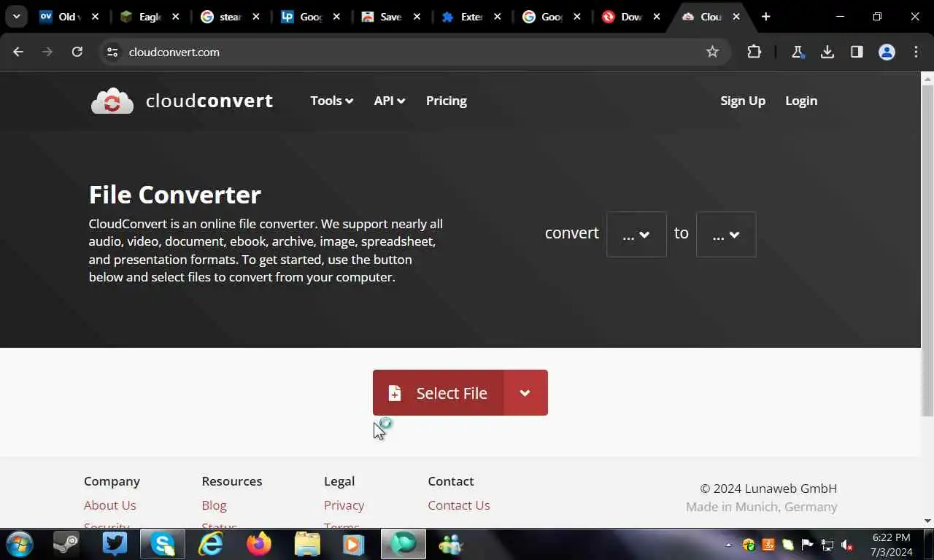Open the Privacy footer link
Viewport: 934px width, 560px height.
click(x=344, y=505)
